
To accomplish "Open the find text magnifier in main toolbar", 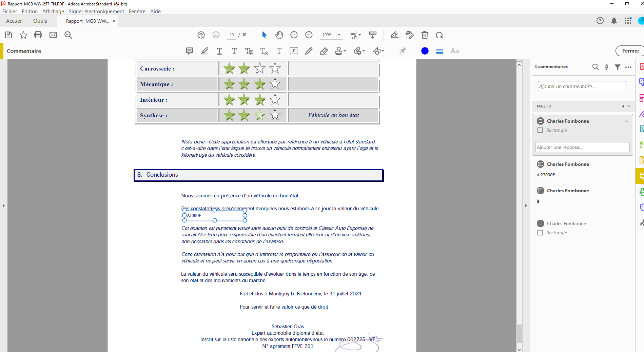I will (x=68, y=35).
